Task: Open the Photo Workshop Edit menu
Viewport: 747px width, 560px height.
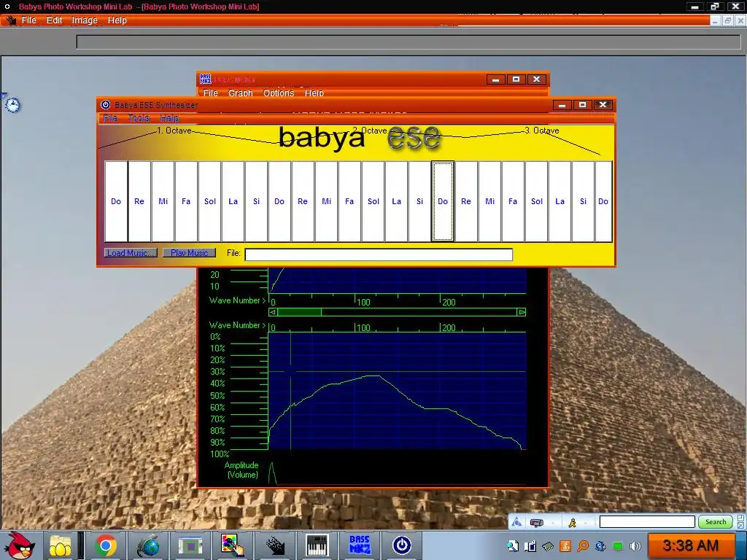Action: 54,20
